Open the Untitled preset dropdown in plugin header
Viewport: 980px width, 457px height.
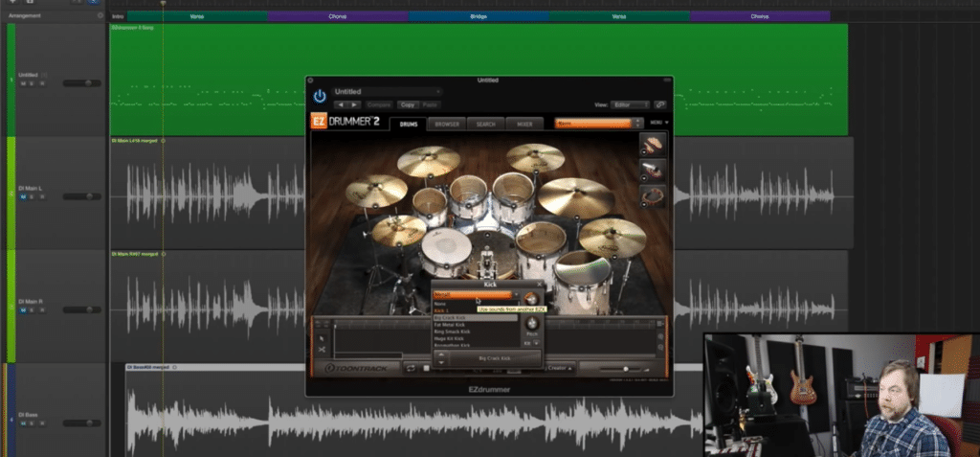(387, 92)
